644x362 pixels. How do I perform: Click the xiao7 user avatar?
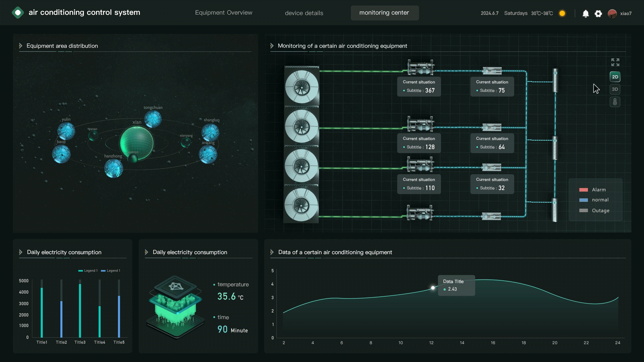pos(612,14)
